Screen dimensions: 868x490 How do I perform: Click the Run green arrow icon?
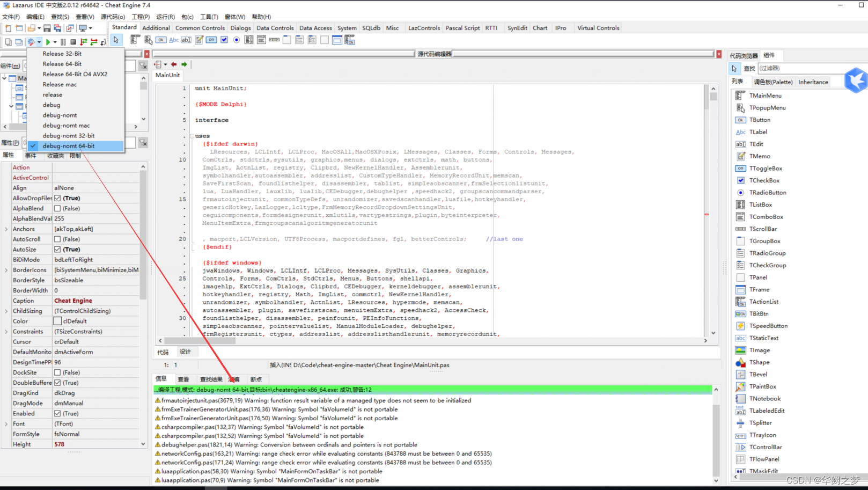tap(48, 42)
